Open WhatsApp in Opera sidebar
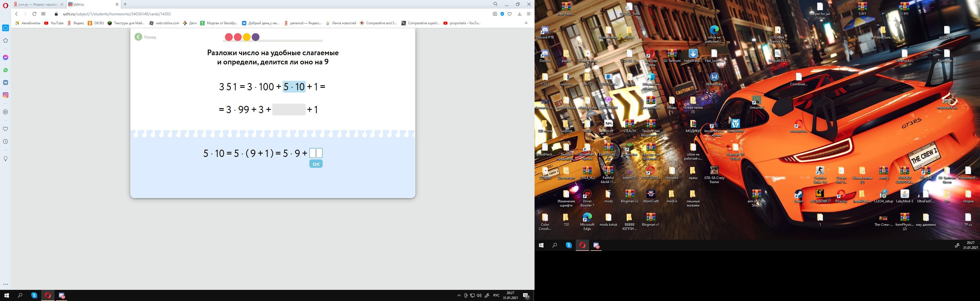The width and height of the screenshot is (980, 301). point(6,70)
